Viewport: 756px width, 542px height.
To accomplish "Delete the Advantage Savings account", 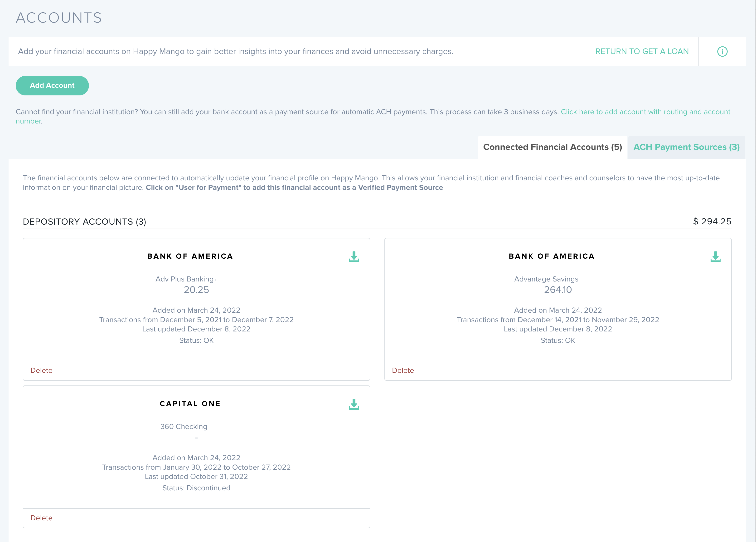I will [403, 370].
